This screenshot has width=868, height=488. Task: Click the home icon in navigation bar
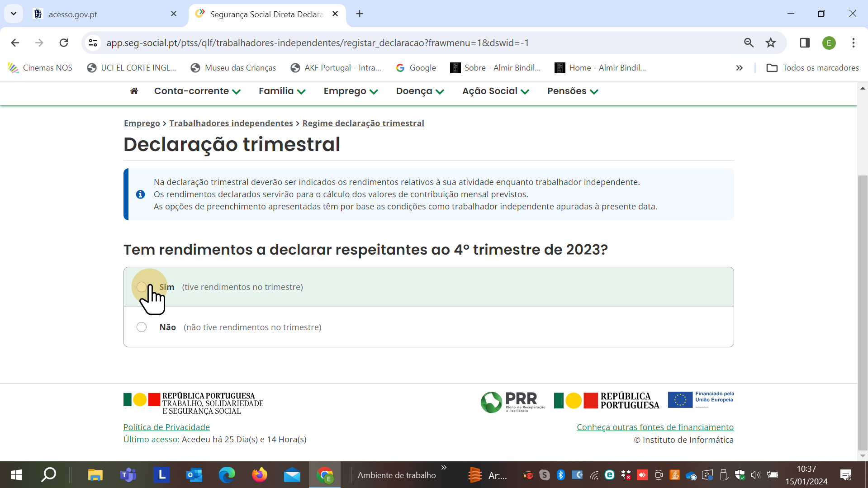tap(134, 91)
